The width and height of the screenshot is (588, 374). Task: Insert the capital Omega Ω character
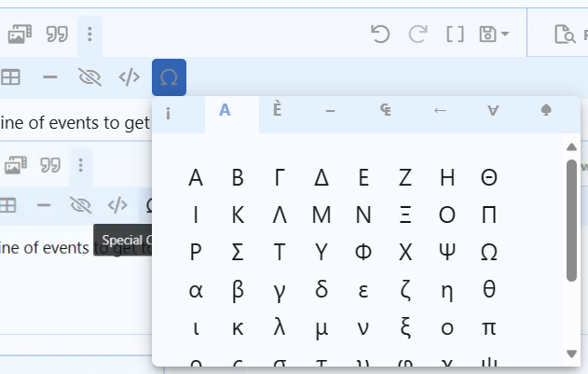pos(488,253)
